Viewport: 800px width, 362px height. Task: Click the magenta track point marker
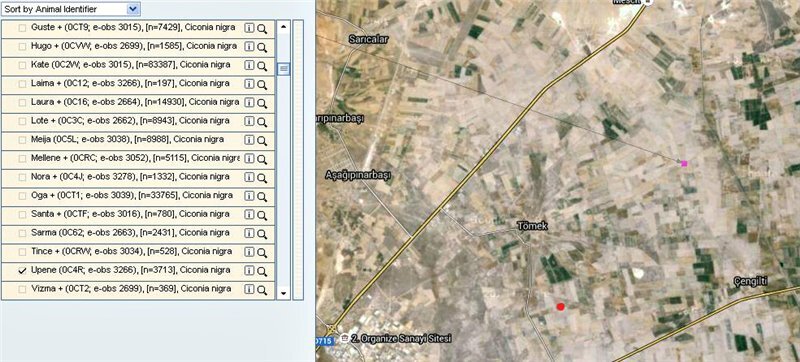pyautogui.click(x=684, y=164)
